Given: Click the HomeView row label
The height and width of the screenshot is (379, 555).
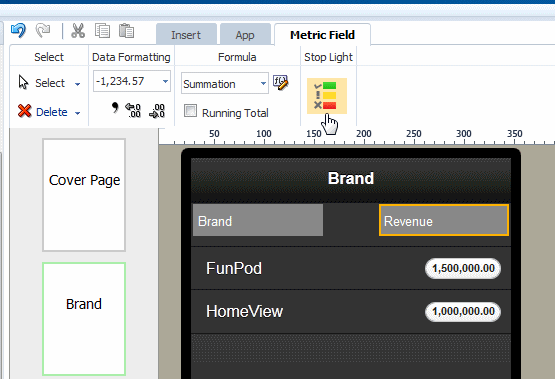Looking at the screenshot, I should click(244, 311).
